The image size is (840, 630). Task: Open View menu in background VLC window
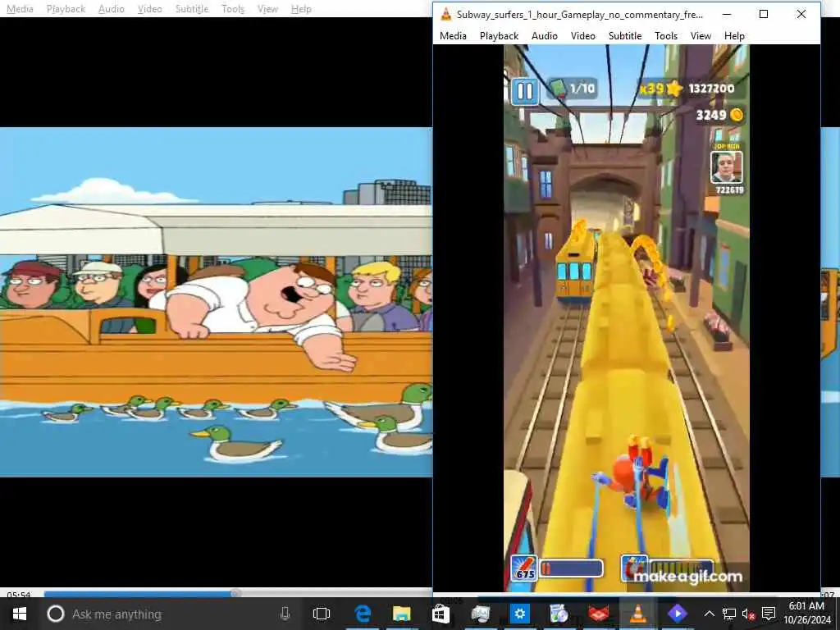(267, 9)
